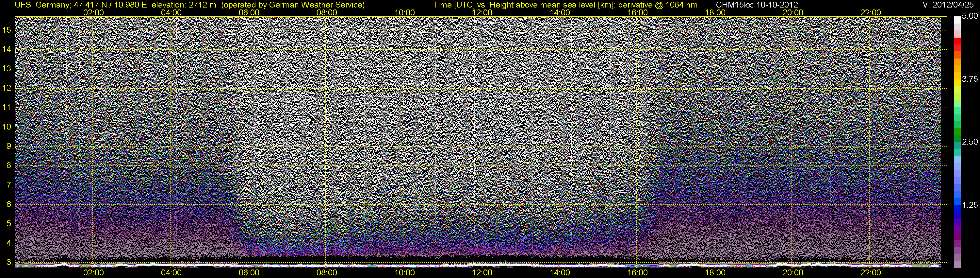Click the 06:00 label on the top time axis
The image size is (980, 278).
pos(249,12)
